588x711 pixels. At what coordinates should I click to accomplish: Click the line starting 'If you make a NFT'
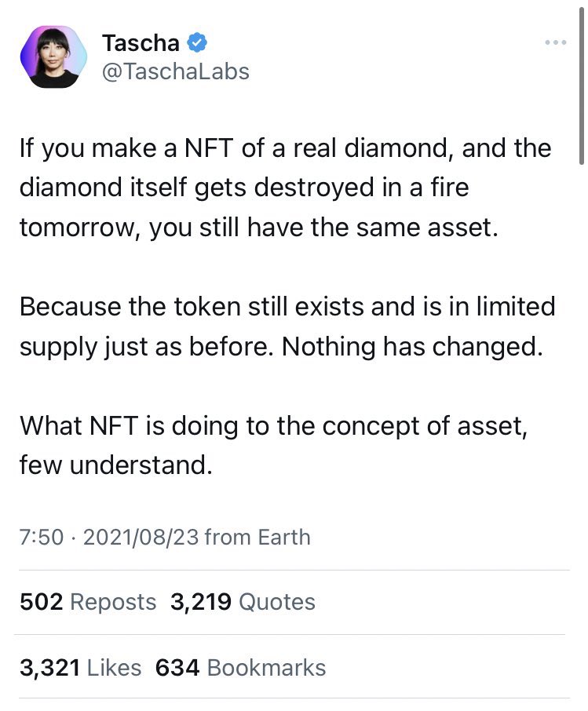285,148
